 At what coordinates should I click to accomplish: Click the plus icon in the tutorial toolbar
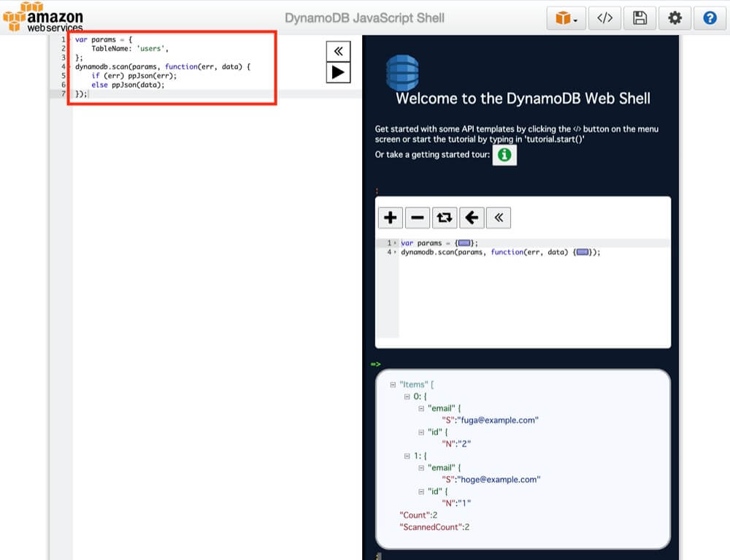click(x=390, y=217)
